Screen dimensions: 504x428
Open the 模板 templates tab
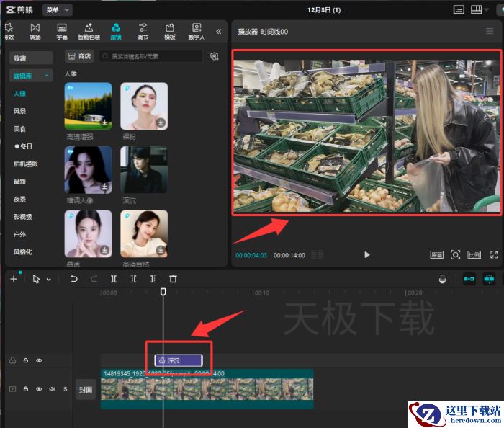170,32
